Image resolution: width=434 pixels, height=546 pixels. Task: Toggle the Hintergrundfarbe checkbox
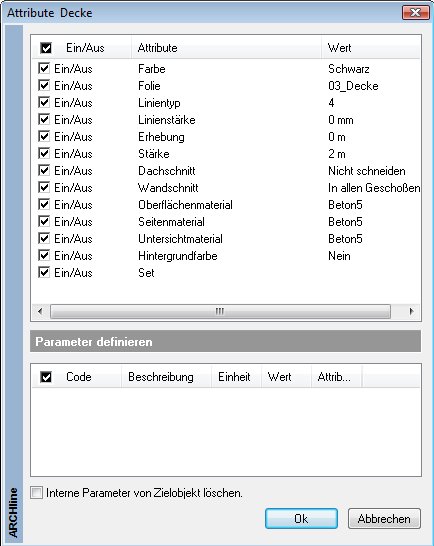(44, 256)
